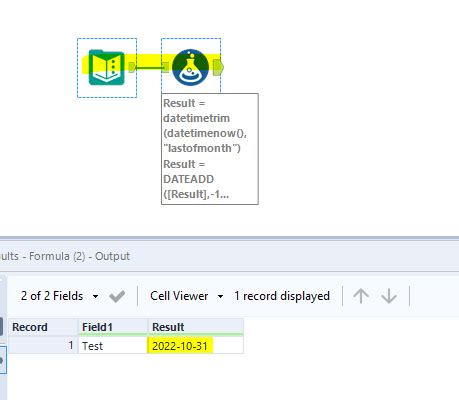459x400 pixels.
Task: Move to previous record with up arrow
Action: (361, 296)
